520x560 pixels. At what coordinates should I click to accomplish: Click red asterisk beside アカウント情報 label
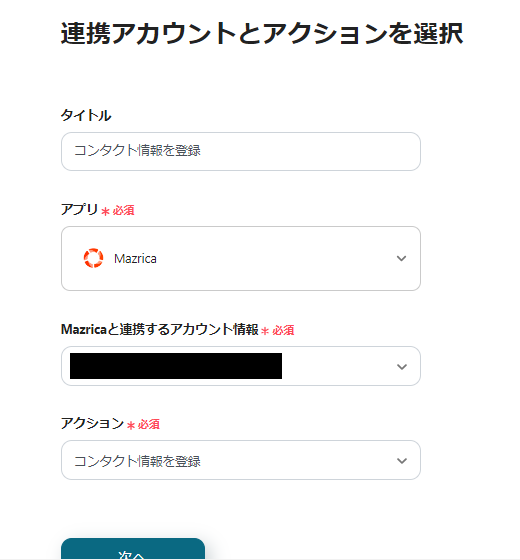[x=265, y=331]
